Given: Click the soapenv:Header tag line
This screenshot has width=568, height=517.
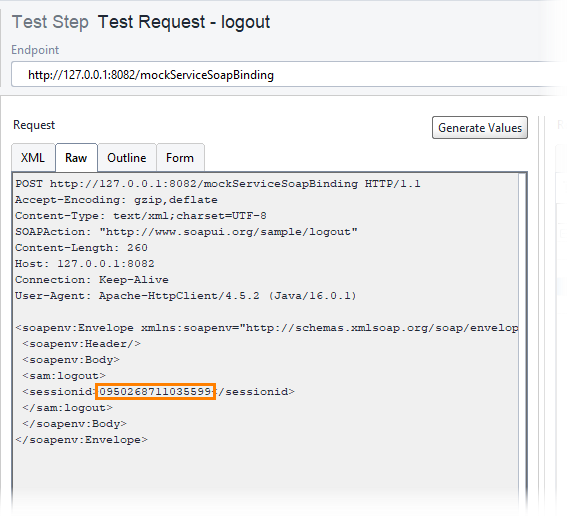Looking at the screenshot, I should pyautogui.click(x=82, y=344).
